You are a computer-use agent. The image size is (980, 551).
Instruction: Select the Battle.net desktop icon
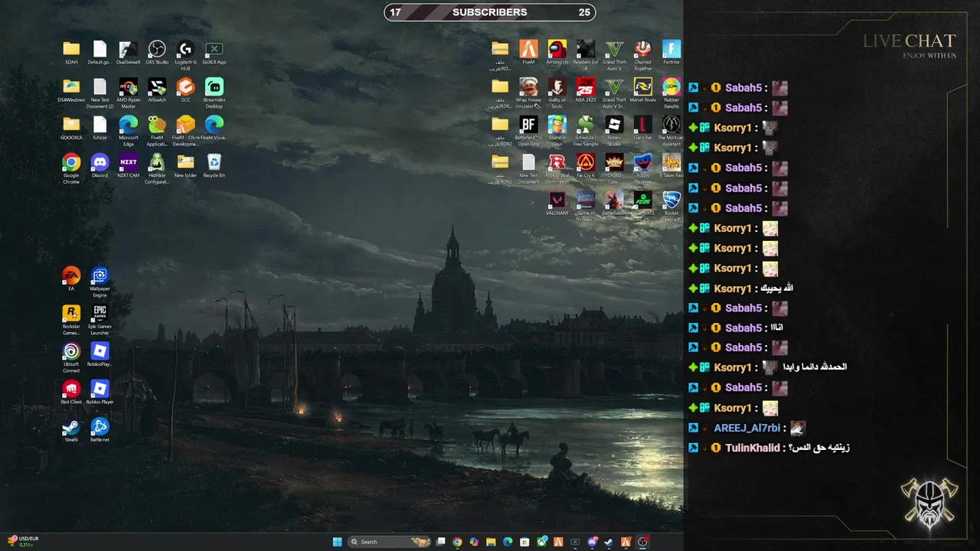click(100, 430)
